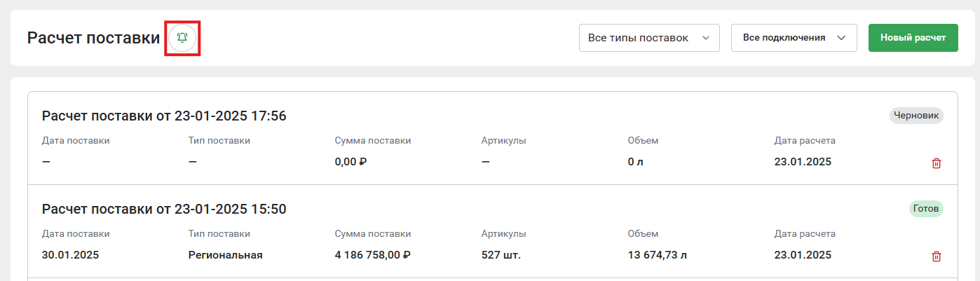Click the notification bell icon
Screen dimensions: 980x281
pos(182,38)
